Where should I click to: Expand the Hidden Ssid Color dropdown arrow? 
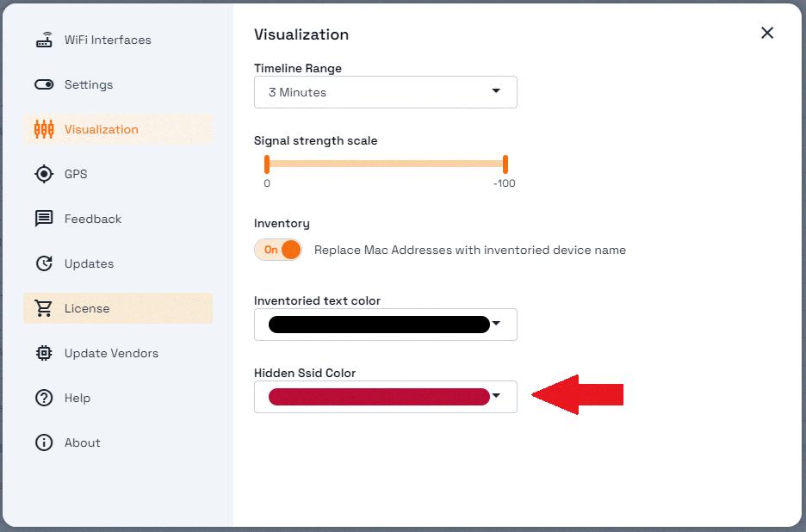[x=496, y=397]
